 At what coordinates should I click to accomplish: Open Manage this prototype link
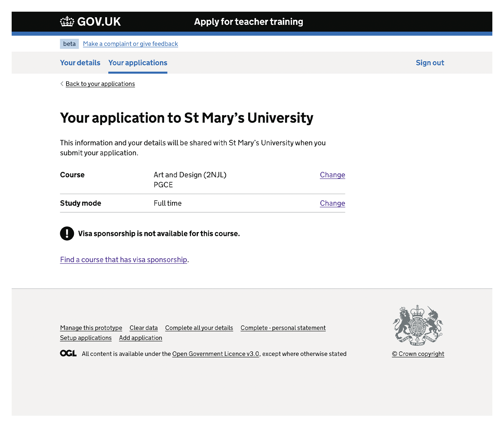click(x=91, y=328)
